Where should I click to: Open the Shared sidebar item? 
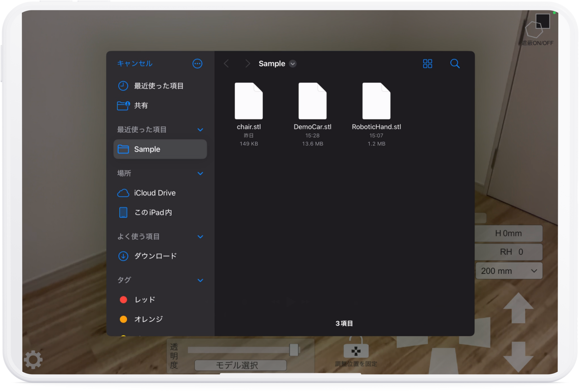tap(141, 106)
